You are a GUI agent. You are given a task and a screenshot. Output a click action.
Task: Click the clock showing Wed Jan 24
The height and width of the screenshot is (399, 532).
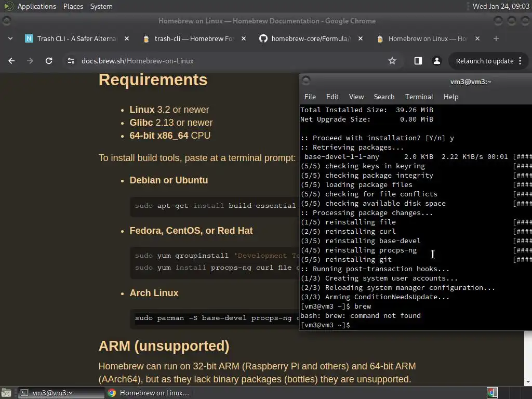pos(501,6)
